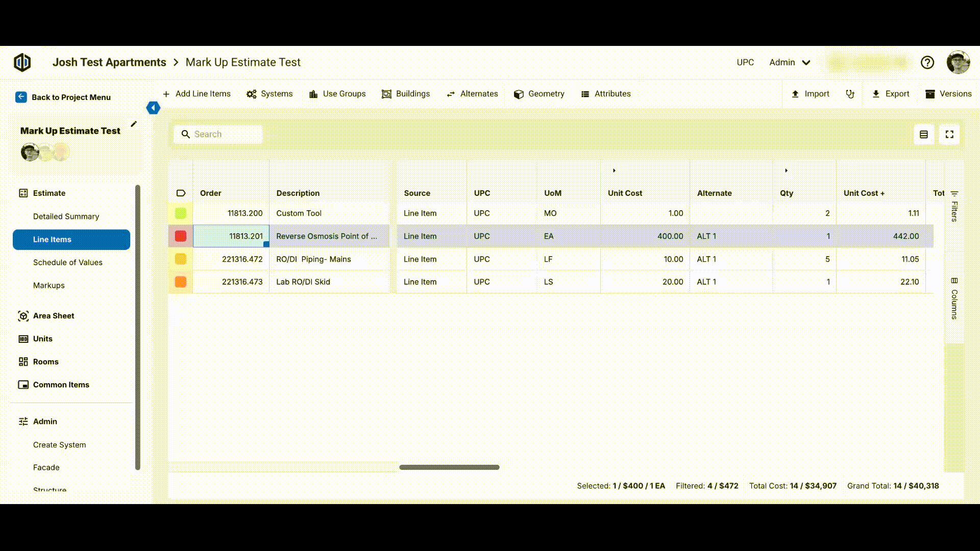Go to Markups in the sidebar

coord(48,285)
